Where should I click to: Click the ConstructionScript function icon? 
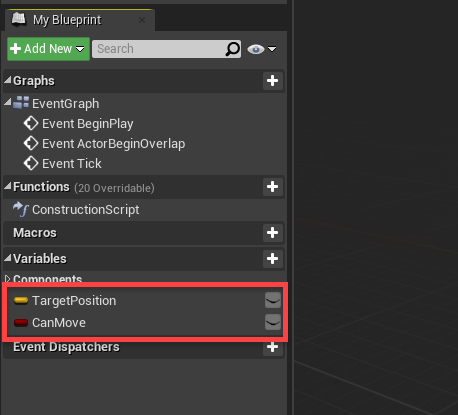tap(21, 209)
